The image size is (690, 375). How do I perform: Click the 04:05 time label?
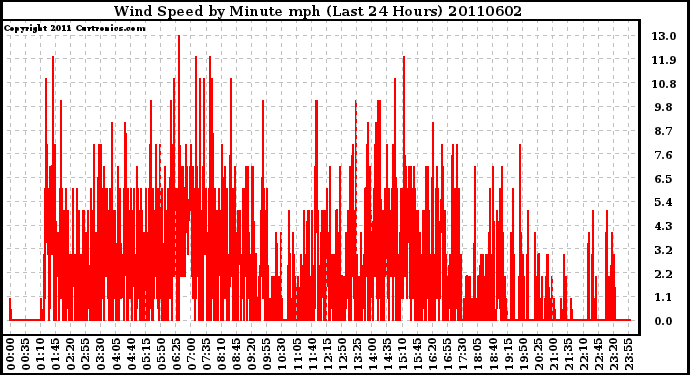tap(116, 355)
